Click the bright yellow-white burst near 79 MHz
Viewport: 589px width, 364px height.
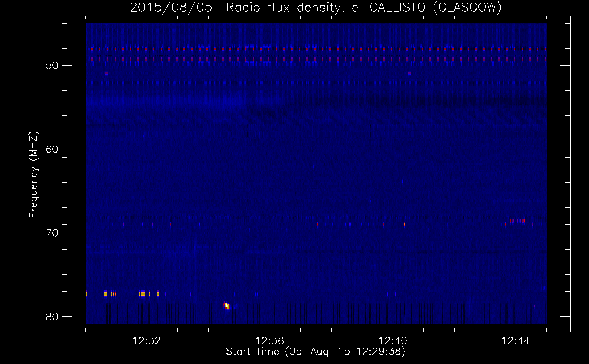(226, 306)
